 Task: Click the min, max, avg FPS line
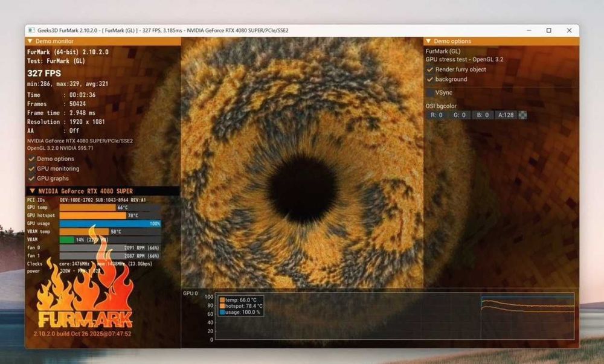coord(68,83)
